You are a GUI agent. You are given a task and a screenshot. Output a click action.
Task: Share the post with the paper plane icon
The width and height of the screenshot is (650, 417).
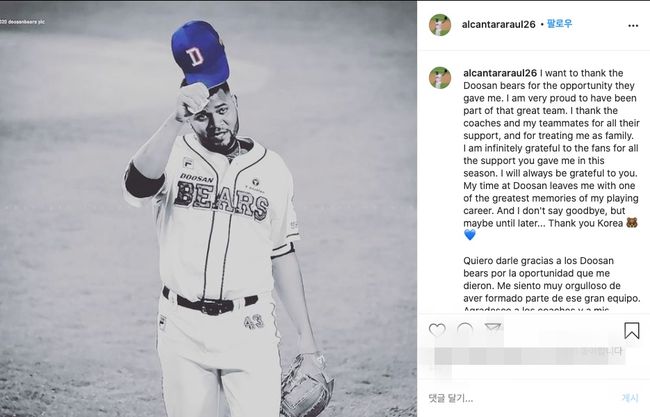coord(493,330)
